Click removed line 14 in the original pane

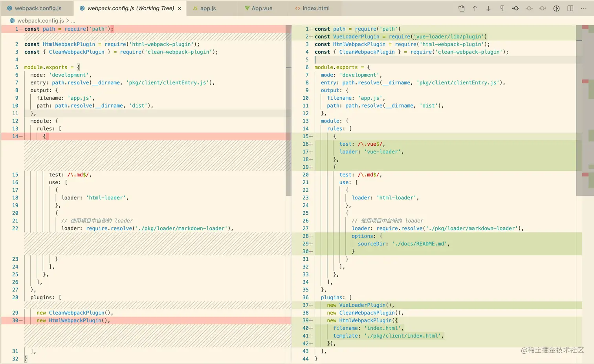pos(146,136)
